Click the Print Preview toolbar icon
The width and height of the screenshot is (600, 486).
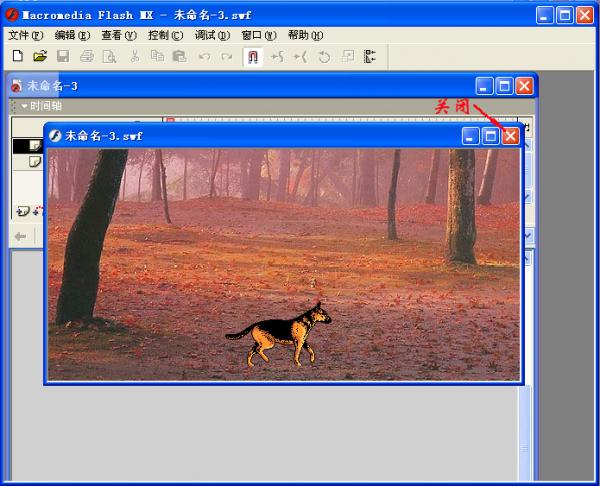click(x=109, y=57)
